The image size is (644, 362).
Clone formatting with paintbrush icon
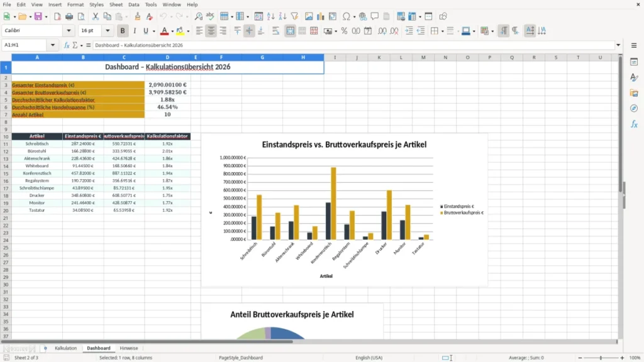tap(138, 16)
